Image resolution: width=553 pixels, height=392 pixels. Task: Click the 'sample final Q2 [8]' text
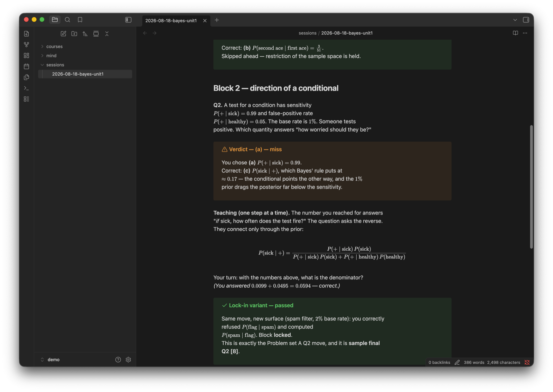pyautogui.click(x=301, y=347)
